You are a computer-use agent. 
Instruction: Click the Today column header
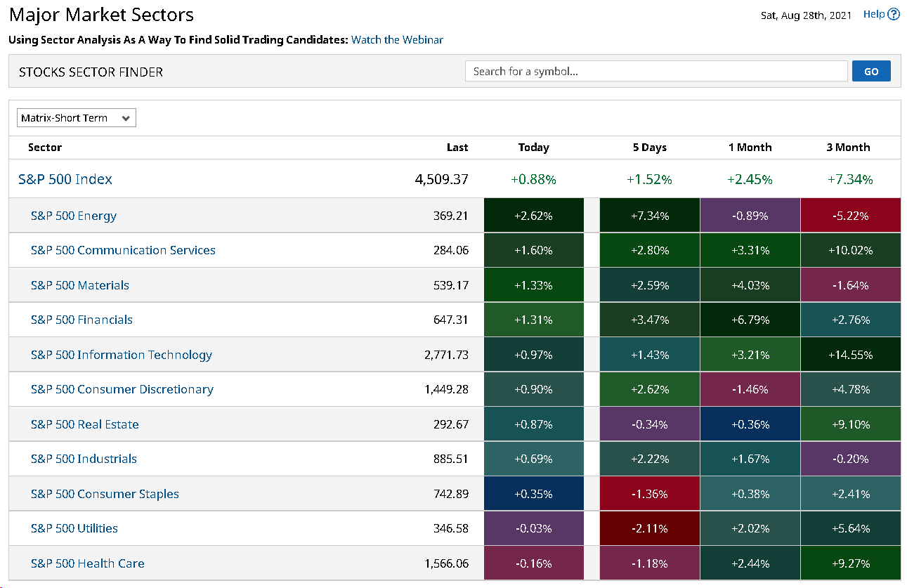534,148
